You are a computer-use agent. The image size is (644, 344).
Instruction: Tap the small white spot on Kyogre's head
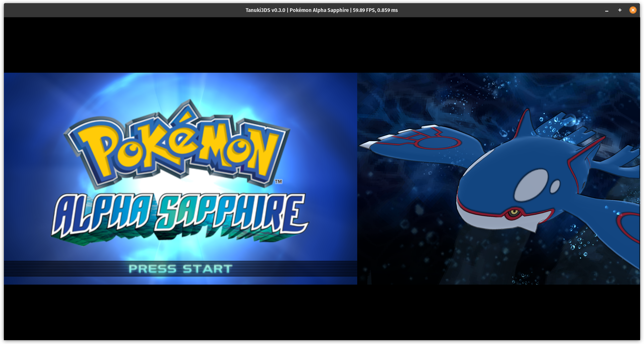(555, 186)
